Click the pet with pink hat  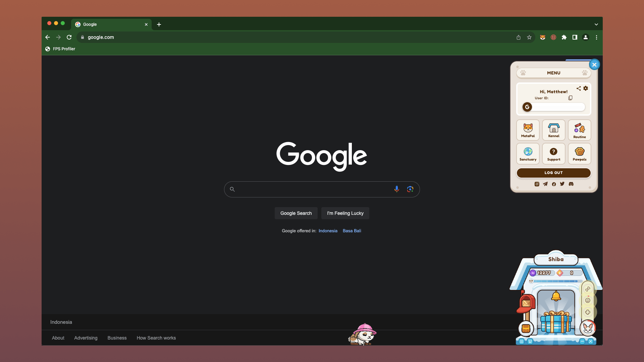362,334
